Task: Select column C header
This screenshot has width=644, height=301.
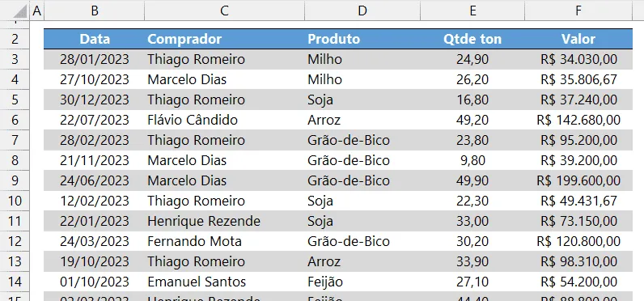Action: [224, 11]
